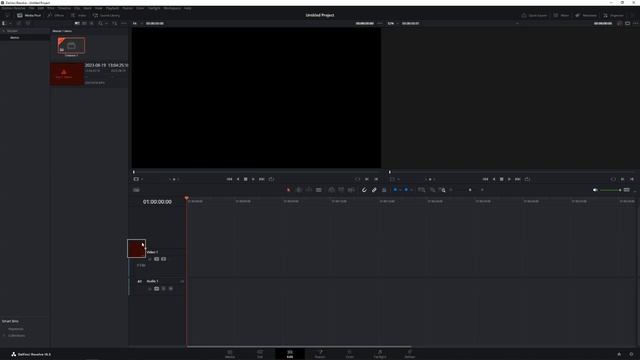Image resolution: width=640 pixels, height=360 pixels.
Task: Mute audio with the speaker icon
Action: coord(595,190)
